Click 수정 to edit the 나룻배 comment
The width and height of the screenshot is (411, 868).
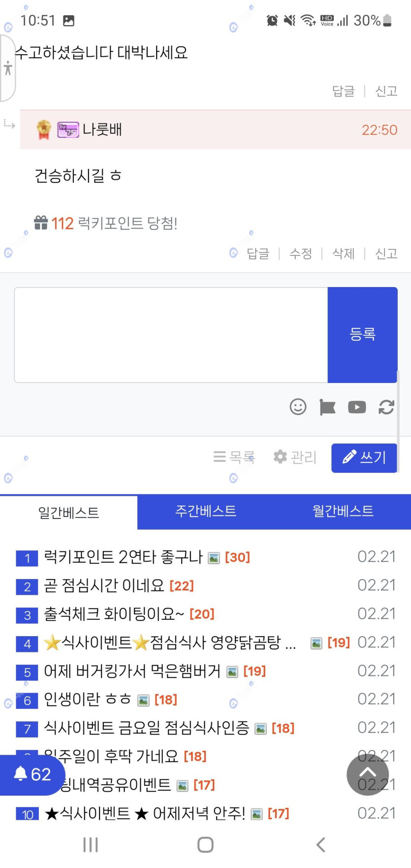[x=300, y=254]
